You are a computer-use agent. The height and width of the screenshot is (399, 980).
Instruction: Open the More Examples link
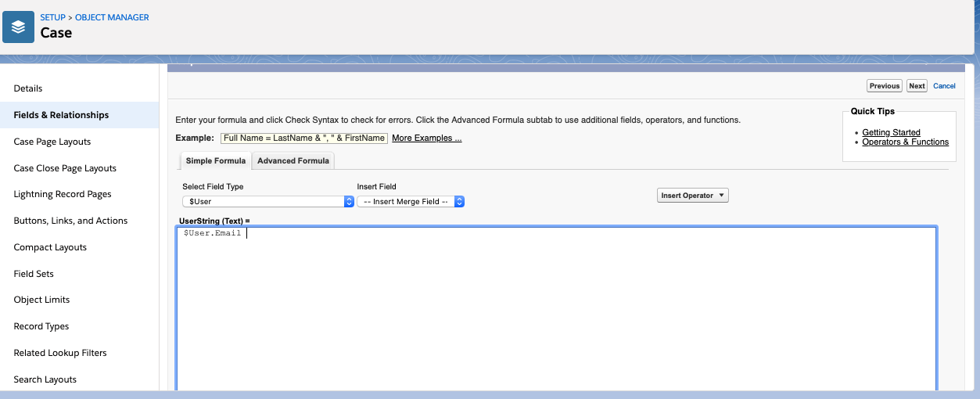point(426,138)
